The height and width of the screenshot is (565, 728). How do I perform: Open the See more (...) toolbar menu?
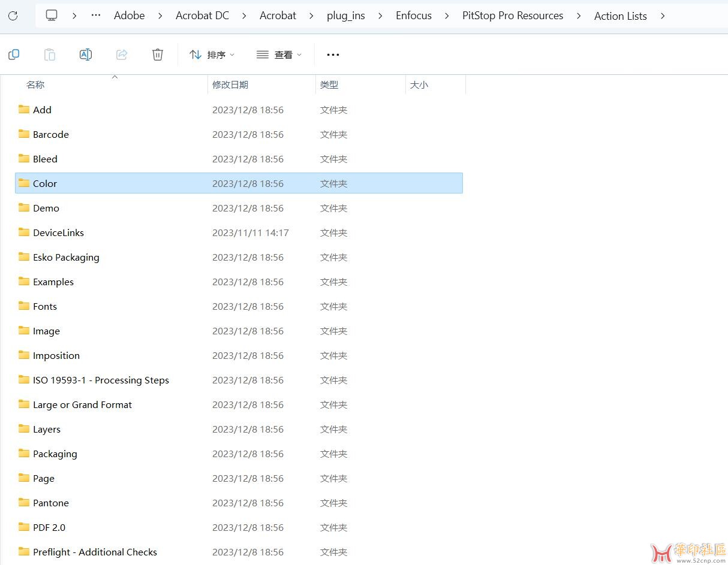click(x=333, y=55)
